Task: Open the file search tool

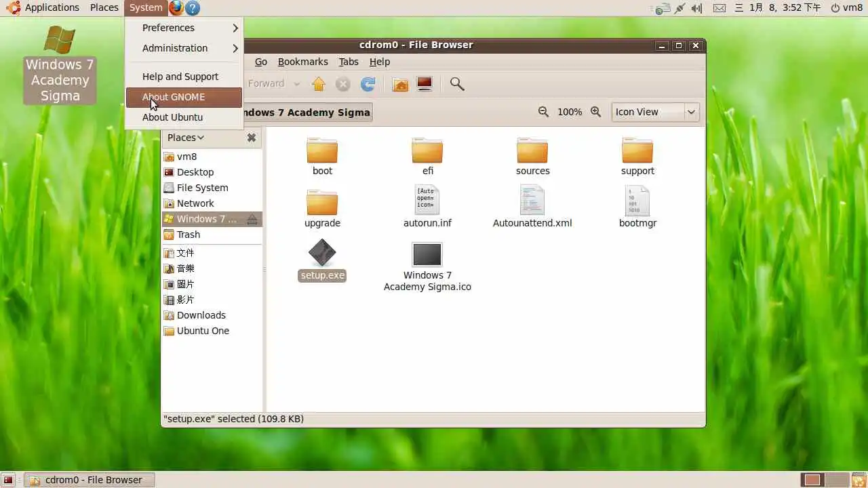Action: coord(457,84)
